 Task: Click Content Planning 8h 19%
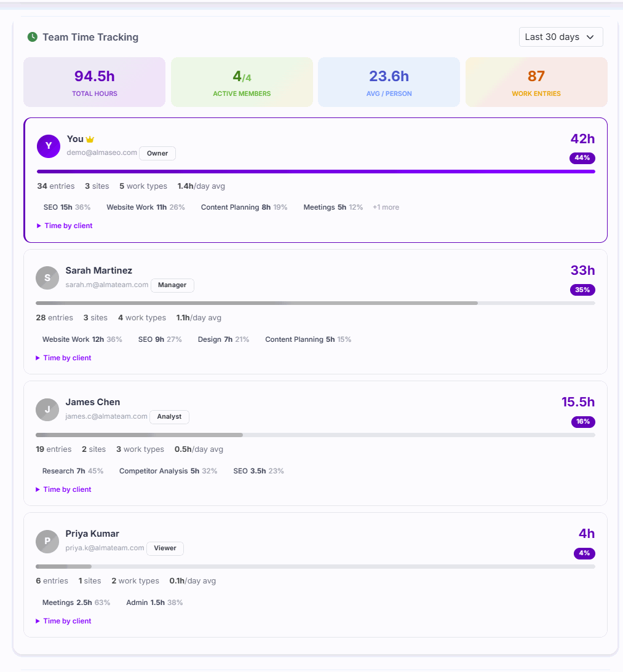coord(244,207)
